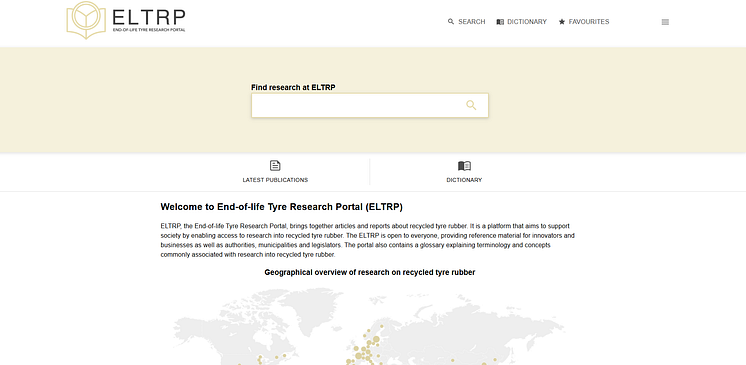Click the ELTRP logo in header
The height and width of the screenshot is (365, 746).
click(126, 20)
